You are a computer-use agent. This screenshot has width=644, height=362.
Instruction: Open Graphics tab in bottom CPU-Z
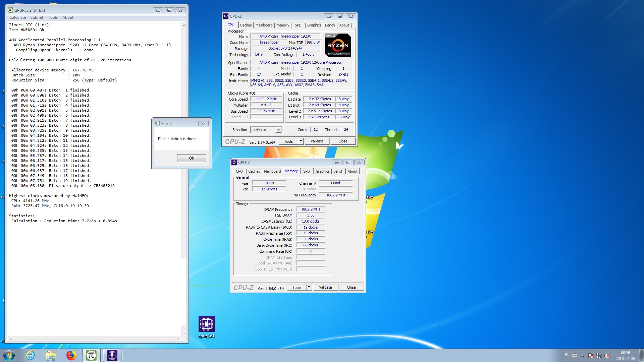(x=322, y=171)
